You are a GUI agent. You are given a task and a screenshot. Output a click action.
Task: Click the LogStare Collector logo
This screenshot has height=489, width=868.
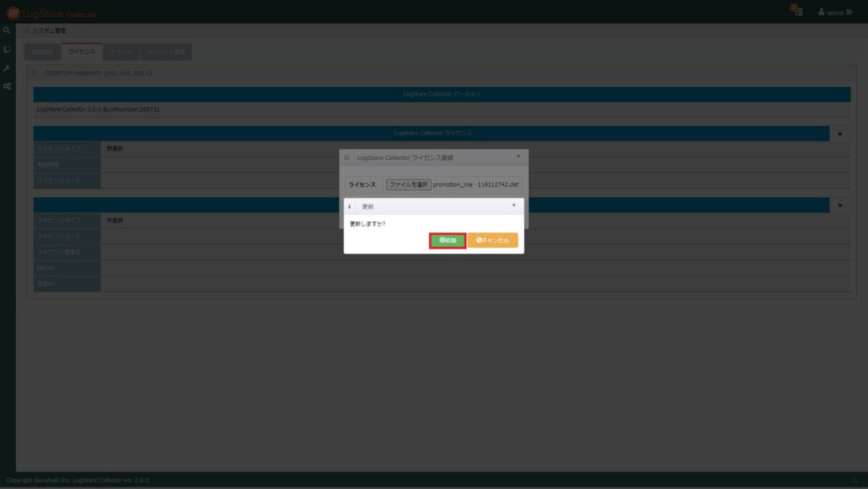[52, 13]
